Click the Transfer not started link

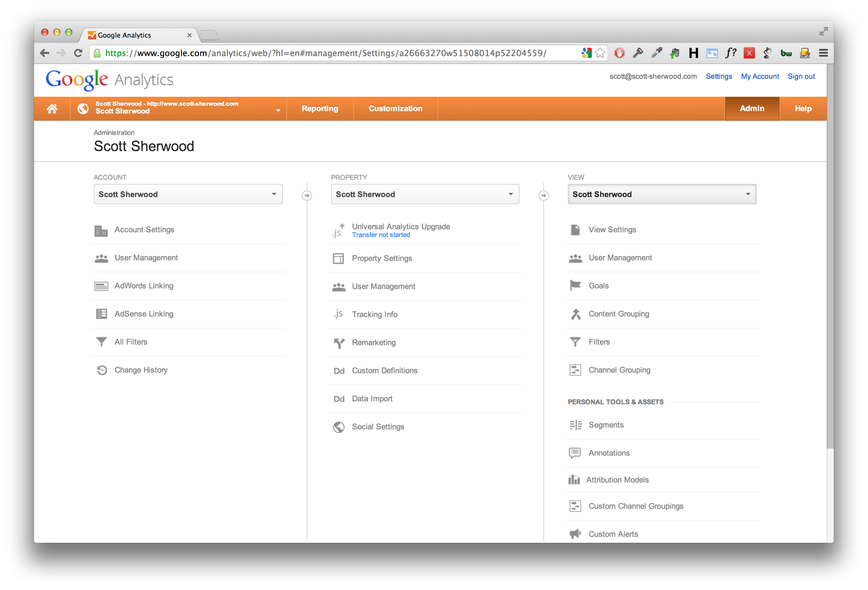point(380,235)
